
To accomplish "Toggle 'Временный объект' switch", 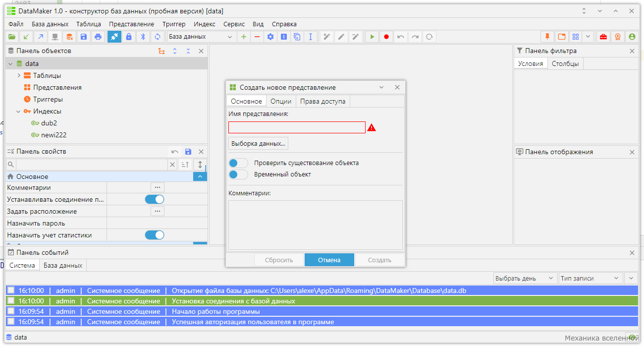I will coord(238,174).
